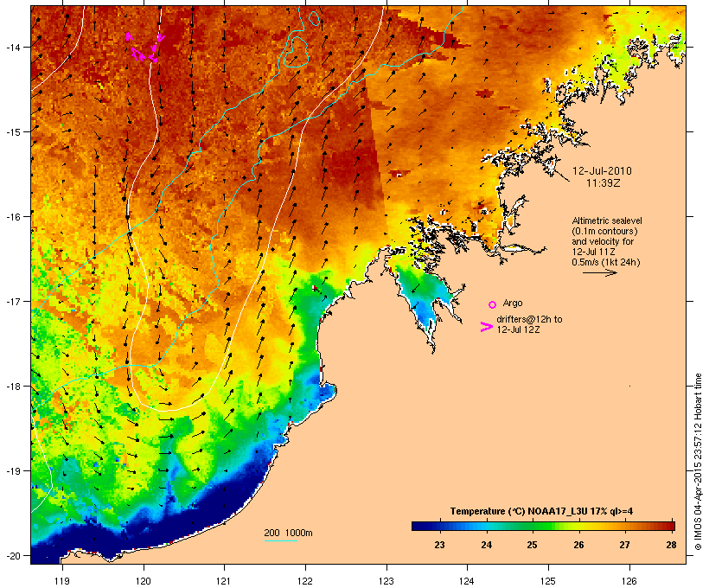Click the magenta Argo circle marker
This screenshot has height=588, width=709.
[493, 305]
